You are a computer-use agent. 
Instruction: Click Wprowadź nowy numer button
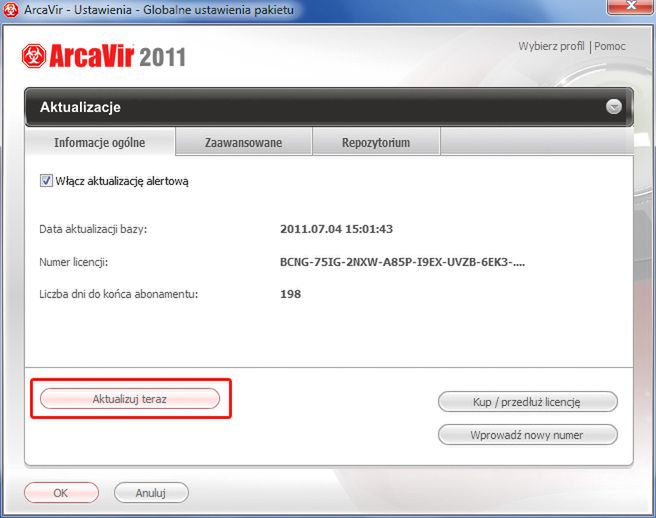pos(528,435)
